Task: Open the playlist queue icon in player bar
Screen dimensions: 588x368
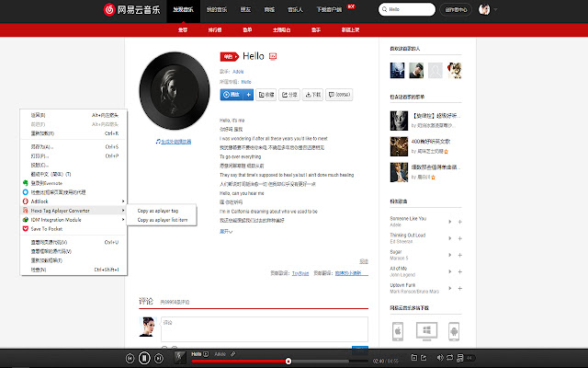Action: [460, 358]
